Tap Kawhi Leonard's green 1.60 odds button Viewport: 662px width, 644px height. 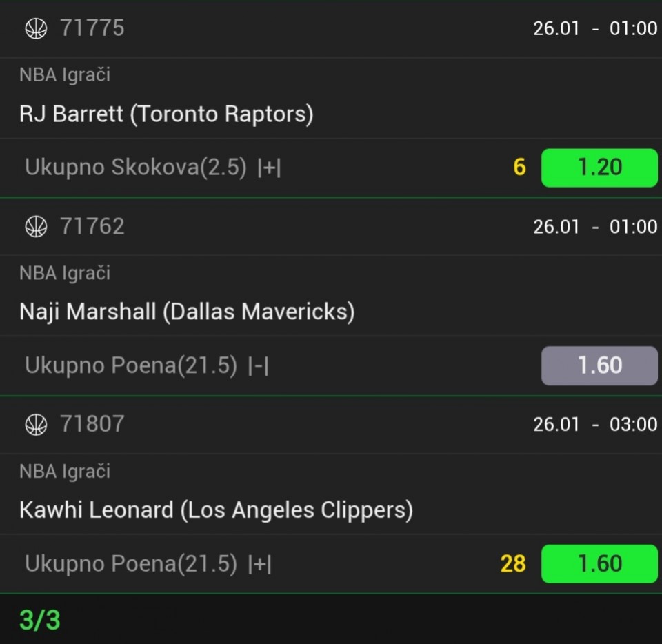tap(599, 564)
